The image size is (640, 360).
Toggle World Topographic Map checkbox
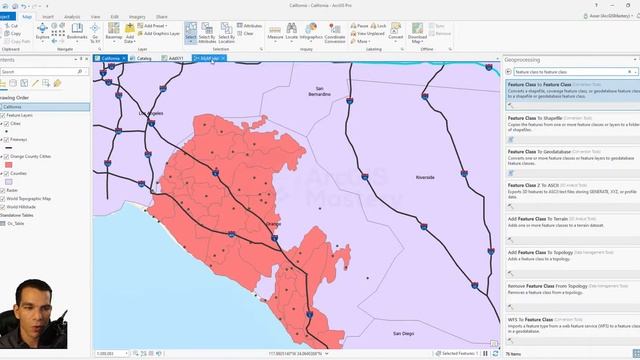click(3, 199)
